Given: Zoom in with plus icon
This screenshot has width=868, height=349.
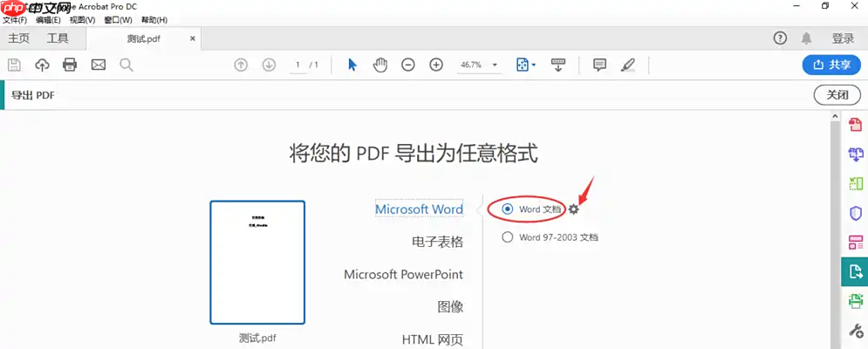Looking at the screenshot, I should (436, 65).
